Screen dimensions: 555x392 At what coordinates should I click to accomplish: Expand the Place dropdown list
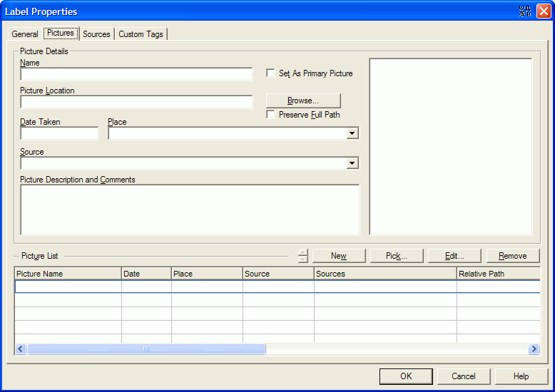pyautogui.click(x=352, y=133)
